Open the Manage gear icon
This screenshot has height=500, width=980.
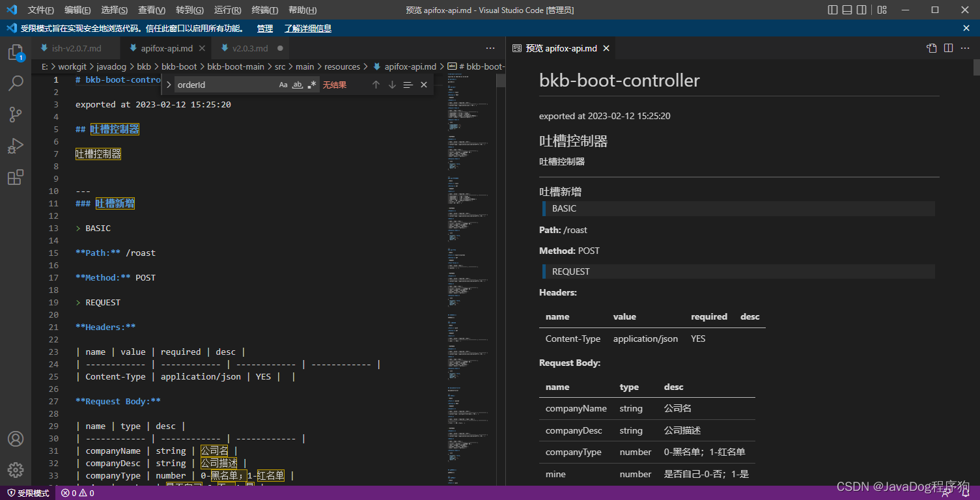(x=16, y=470)
